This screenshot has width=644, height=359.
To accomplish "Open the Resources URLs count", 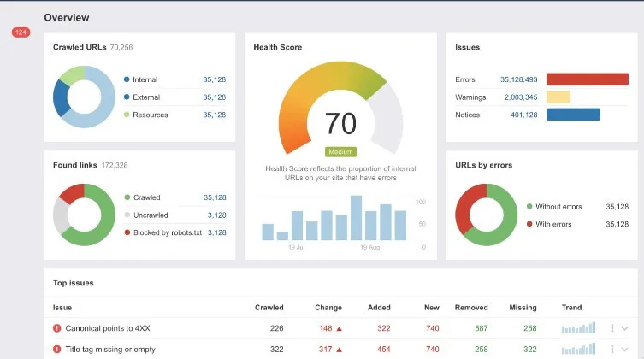I will click(x=215, y=115).
